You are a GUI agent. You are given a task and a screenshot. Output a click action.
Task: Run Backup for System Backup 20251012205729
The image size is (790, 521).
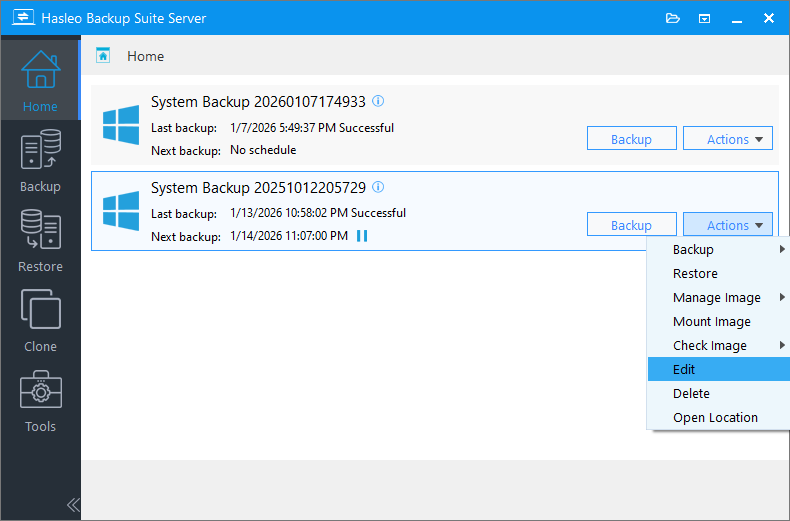pyautogui.click(x=632, y=224)
